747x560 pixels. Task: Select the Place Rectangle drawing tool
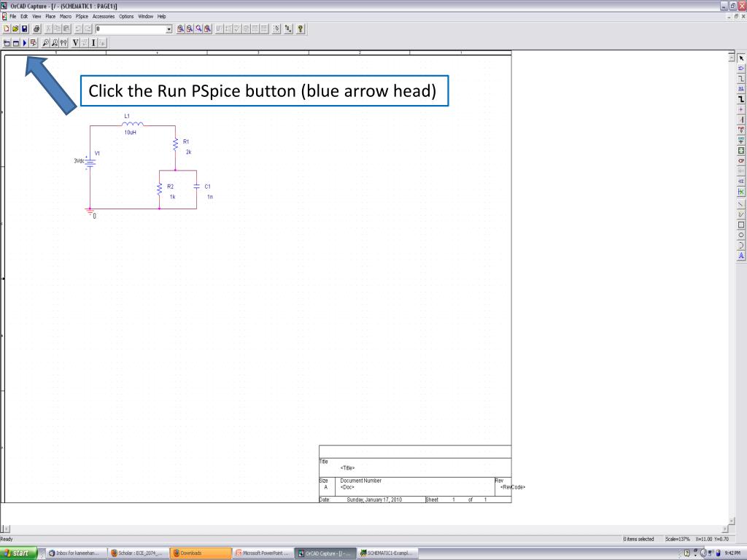pos(741,225)
